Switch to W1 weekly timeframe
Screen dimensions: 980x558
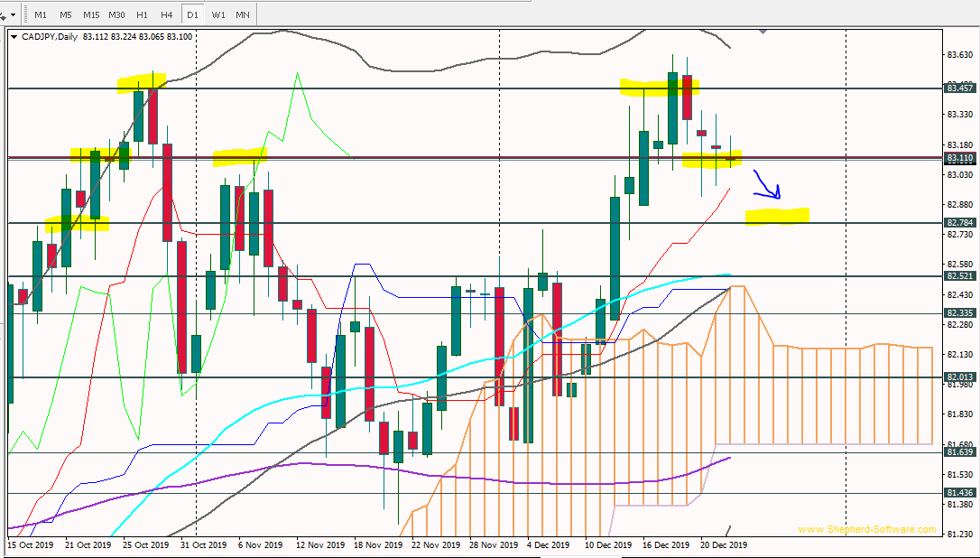(x=218, y=14)
